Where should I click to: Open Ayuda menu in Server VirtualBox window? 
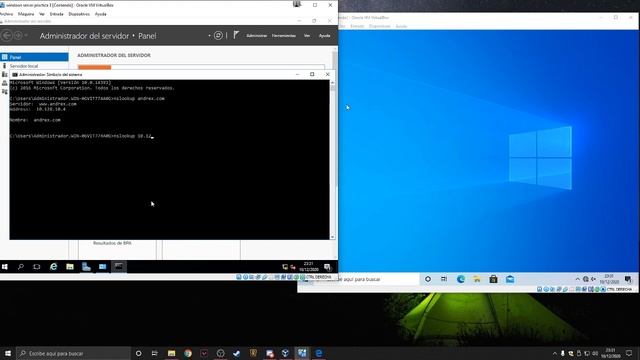click(x=100, y=14)
